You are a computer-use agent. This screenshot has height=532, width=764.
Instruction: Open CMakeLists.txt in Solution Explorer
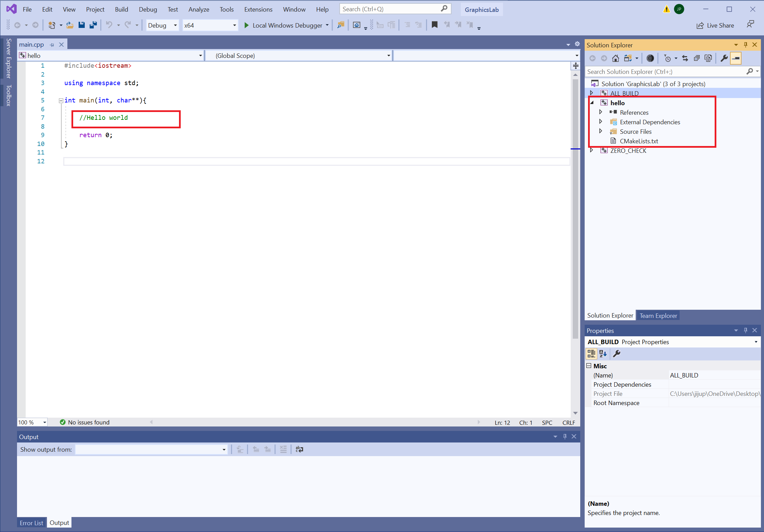click(x=639, y=141)
